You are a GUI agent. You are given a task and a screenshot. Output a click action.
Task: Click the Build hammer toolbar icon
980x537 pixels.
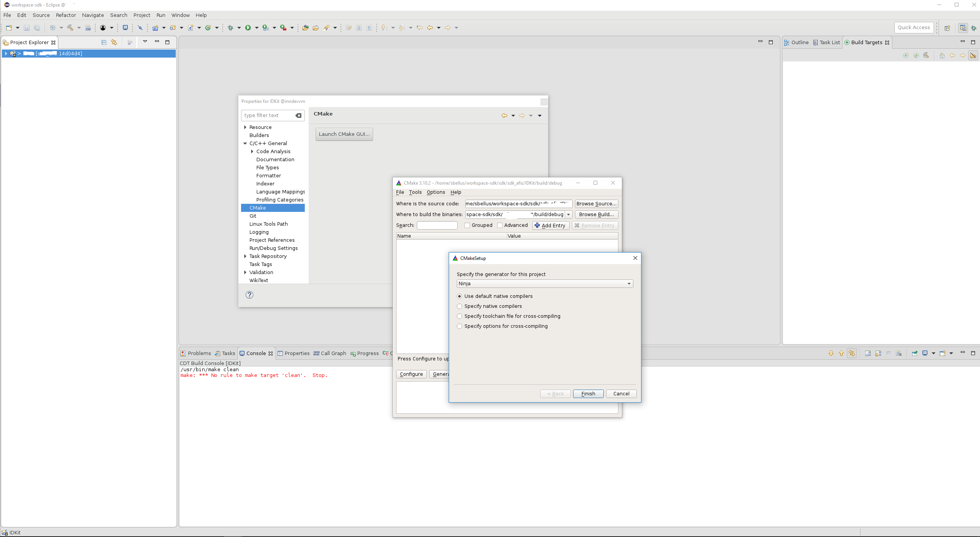[70, 28]
